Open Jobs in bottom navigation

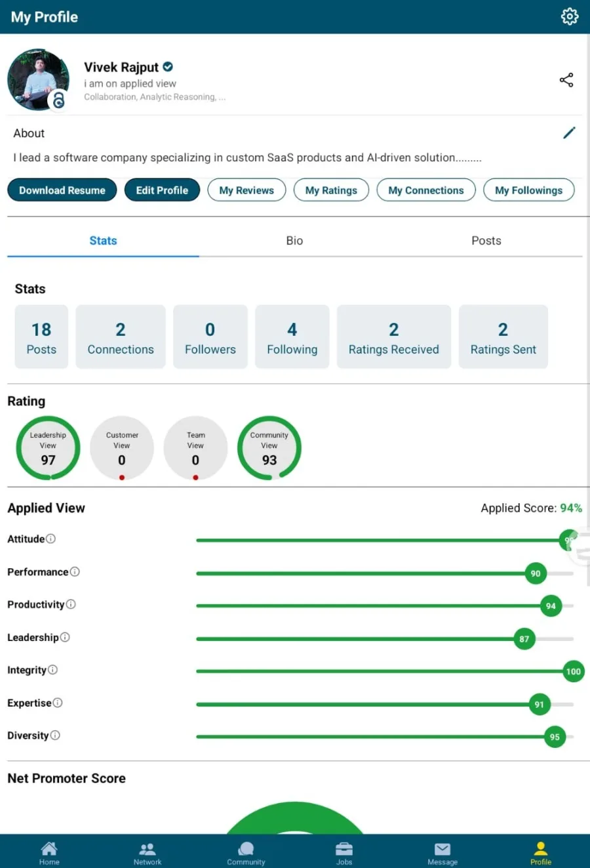click(344, 853)
